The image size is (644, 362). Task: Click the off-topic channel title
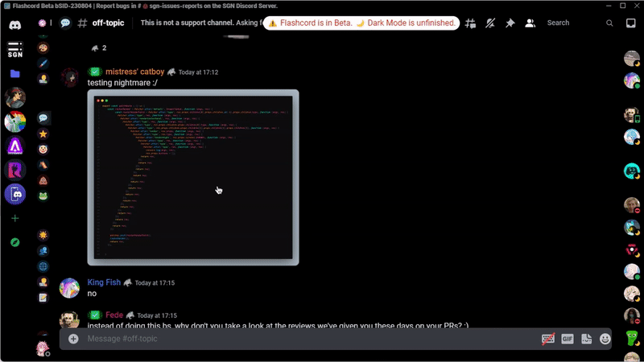[108, 23]
